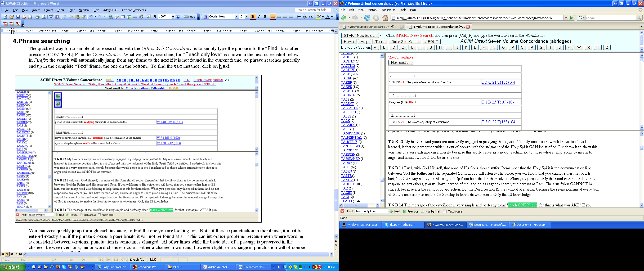This screenshot has width=644, height=271.
Task: Open the TAUGHT link in the Firefox wordlist
Action: pos(348,184)
